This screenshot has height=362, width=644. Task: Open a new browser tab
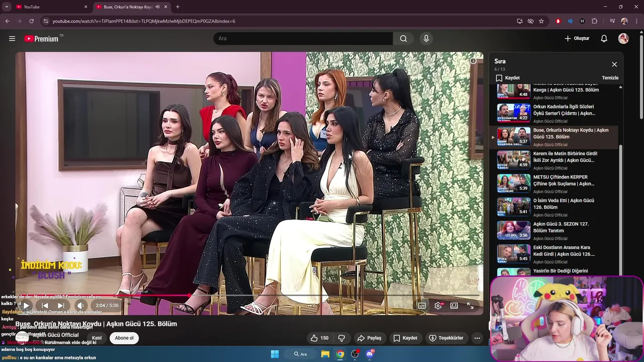click(178, 7)
